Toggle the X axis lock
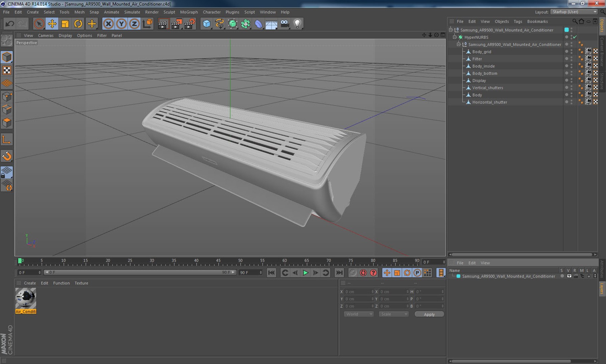 pyautogui.click(x=108, y=24)
